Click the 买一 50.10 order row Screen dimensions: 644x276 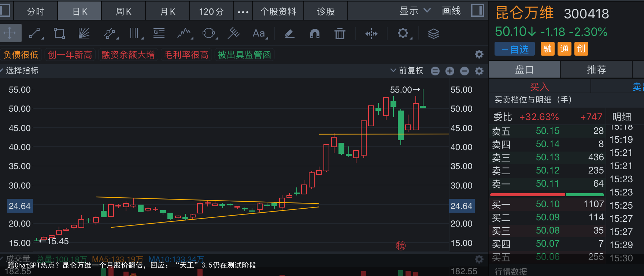548,204
